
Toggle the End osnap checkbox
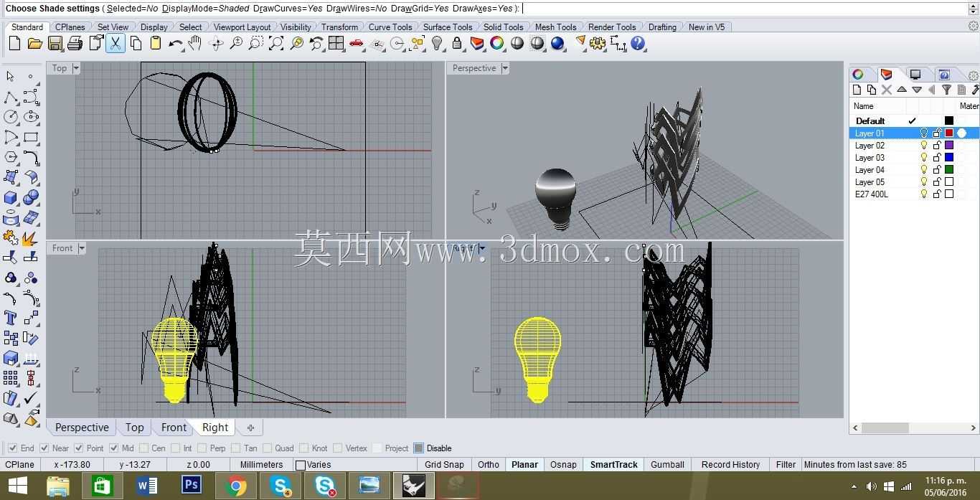[13, 448]
